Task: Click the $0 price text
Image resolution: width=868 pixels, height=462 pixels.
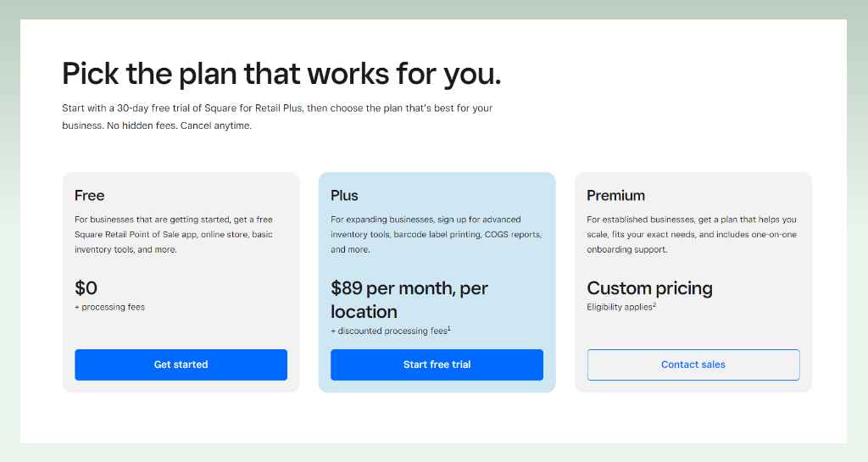Action: click(86, 287)
